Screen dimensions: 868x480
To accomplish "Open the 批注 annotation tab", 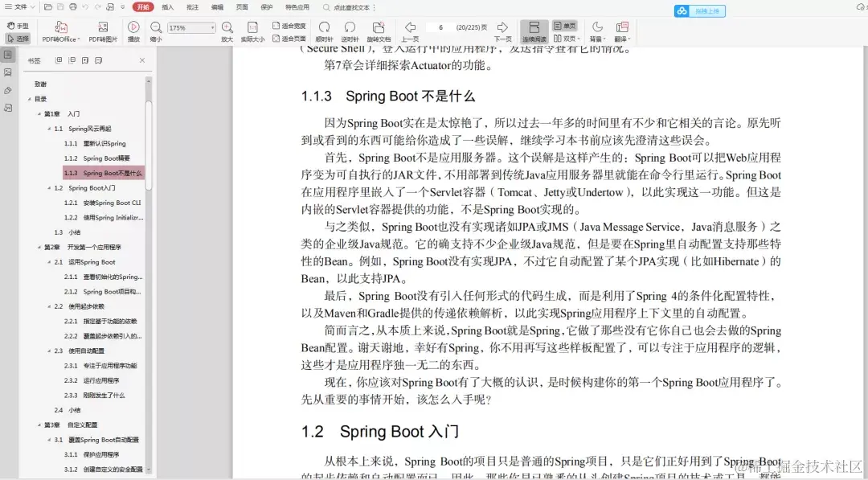I will tap(191, 8).
